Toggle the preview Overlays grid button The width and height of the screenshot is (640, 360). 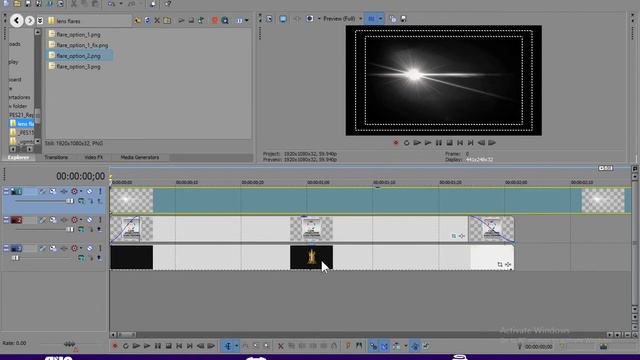point(371,19)
